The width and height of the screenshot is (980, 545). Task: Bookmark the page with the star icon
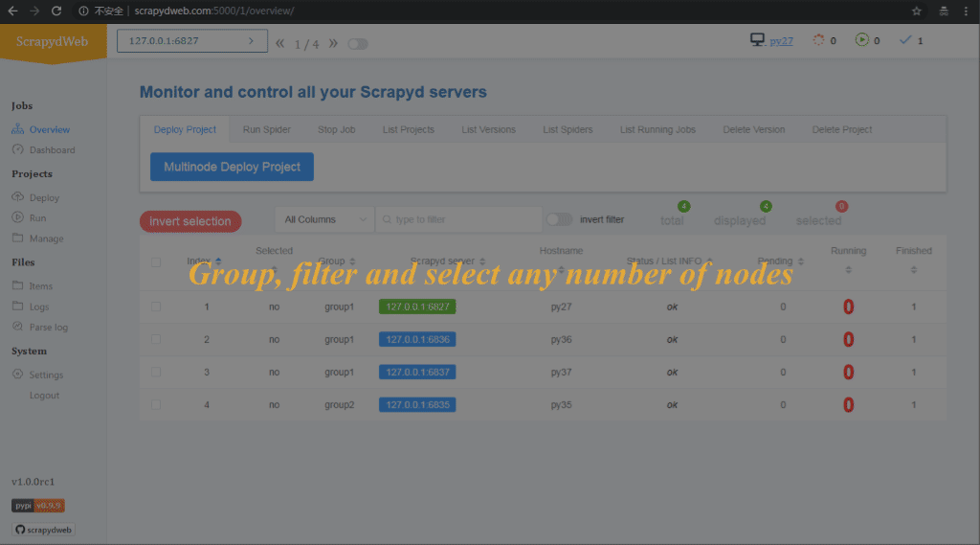coord(916,11)
